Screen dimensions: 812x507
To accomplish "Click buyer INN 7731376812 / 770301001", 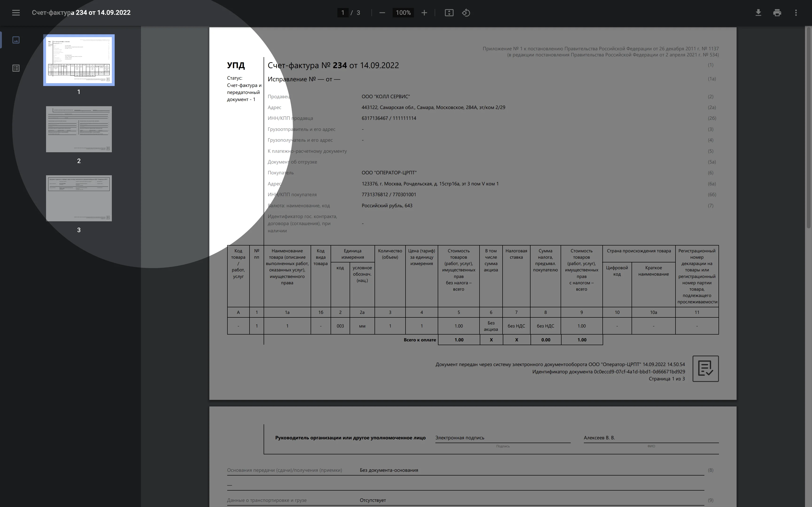I will point(389,195).
